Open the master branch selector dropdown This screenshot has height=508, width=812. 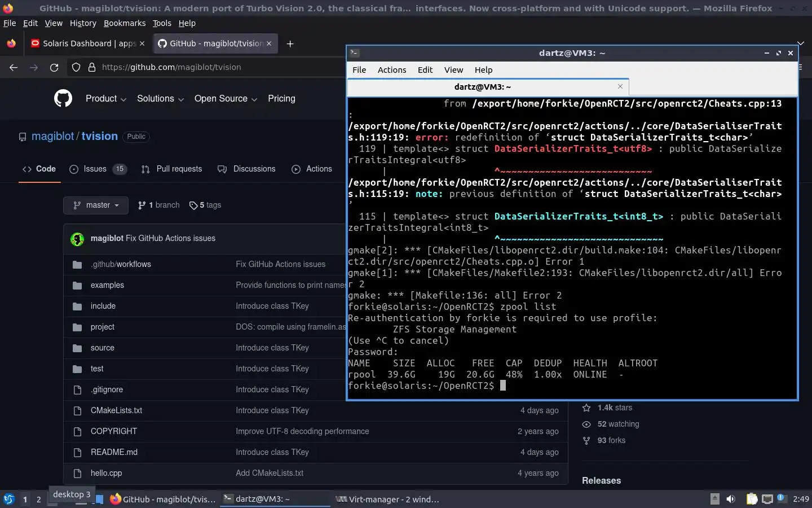(x=96, y=205)
